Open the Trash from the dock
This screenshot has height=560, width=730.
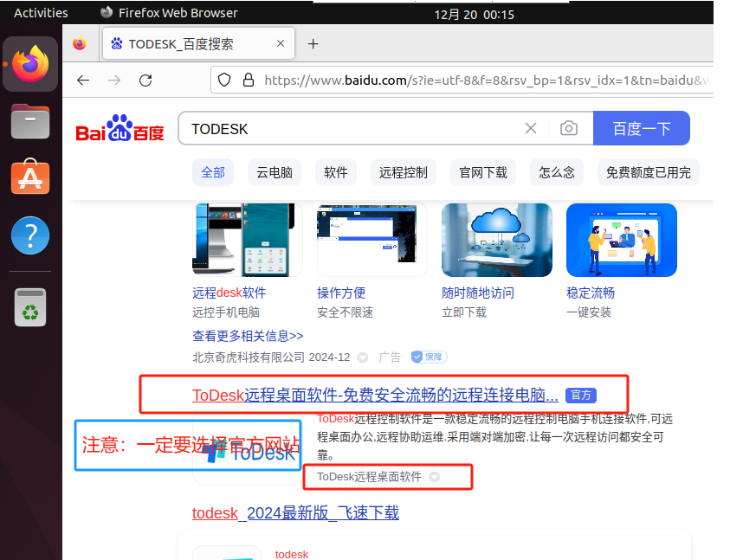(30, 307)
